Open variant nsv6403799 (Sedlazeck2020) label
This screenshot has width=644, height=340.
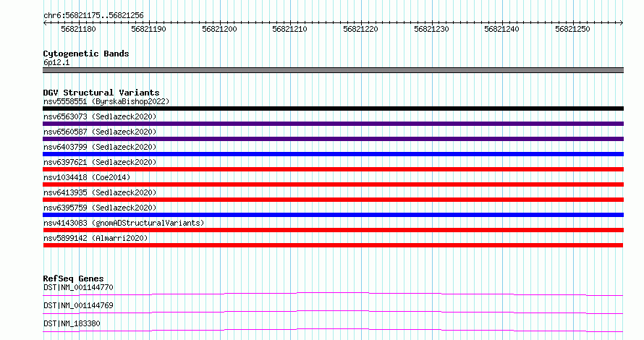(x=100, y=147)
